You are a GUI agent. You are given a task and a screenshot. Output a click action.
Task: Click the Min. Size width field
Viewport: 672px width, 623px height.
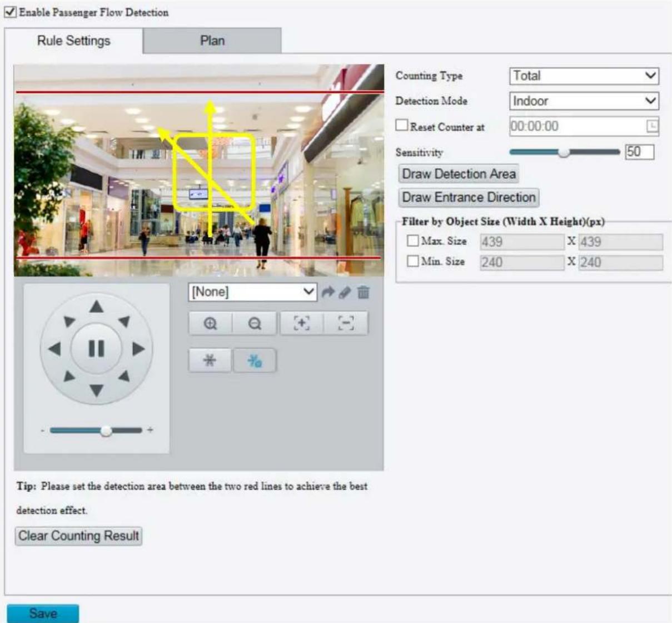[521, 263]
